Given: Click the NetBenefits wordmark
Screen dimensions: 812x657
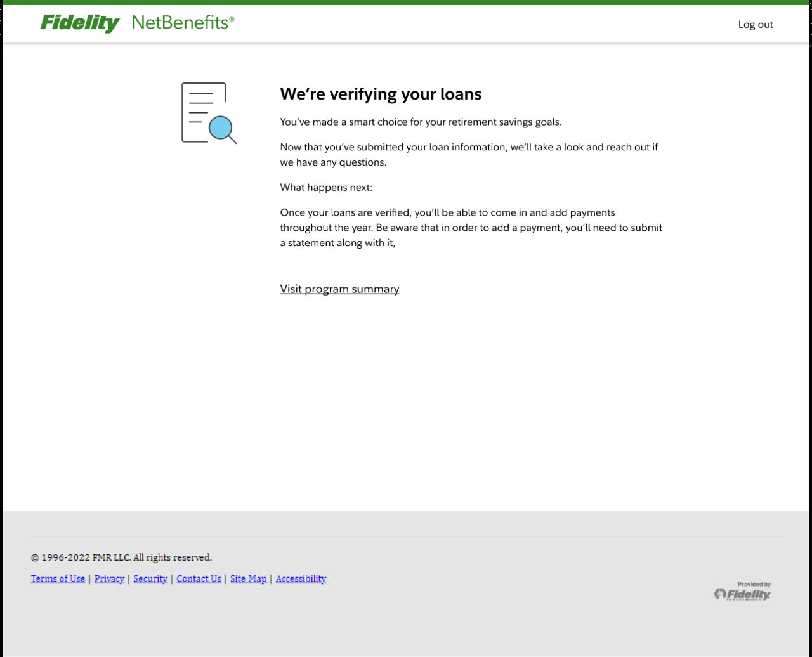Looking at the screenshot, I should 183,23.
